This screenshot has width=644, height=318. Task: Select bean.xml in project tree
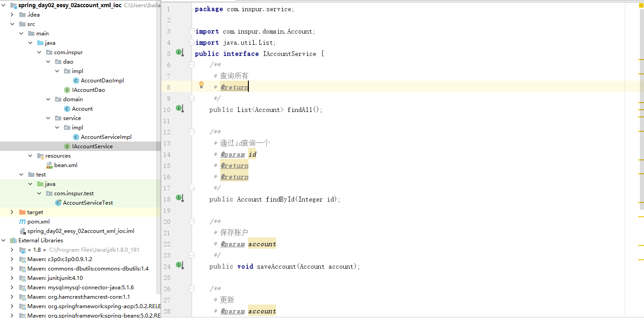click(66, 165)
